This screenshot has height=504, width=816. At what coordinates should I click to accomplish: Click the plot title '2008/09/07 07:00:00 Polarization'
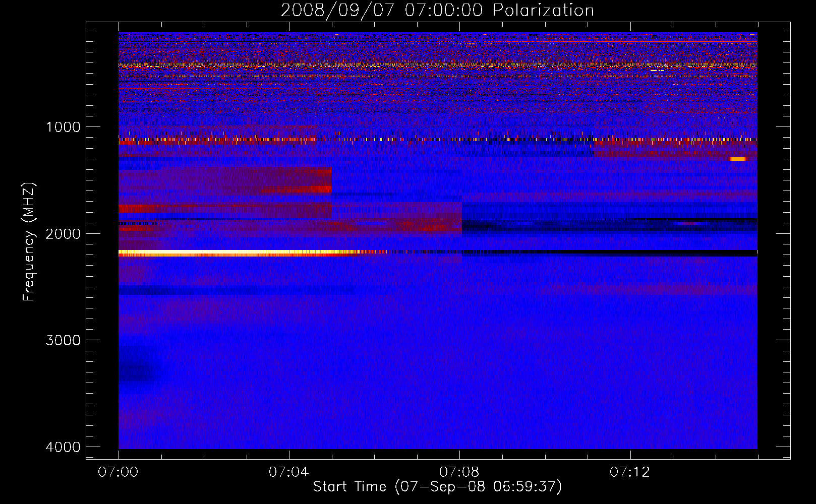coord(437,11)
